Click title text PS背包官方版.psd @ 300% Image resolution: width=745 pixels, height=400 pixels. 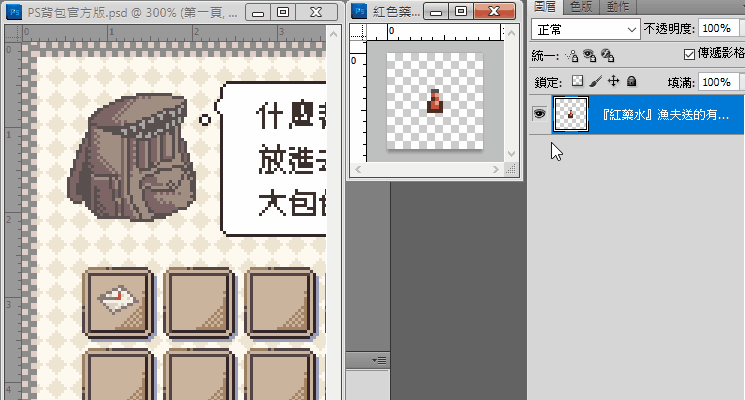[102, 12]
